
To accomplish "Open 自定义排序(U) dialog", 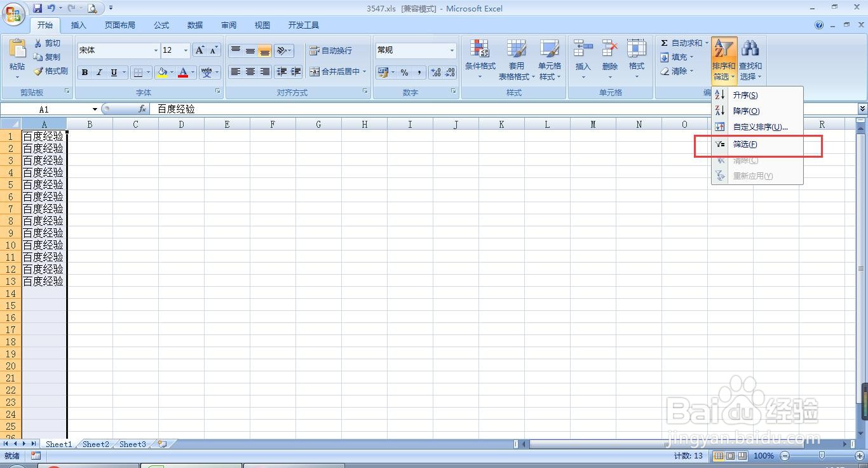I will [757, 127].
